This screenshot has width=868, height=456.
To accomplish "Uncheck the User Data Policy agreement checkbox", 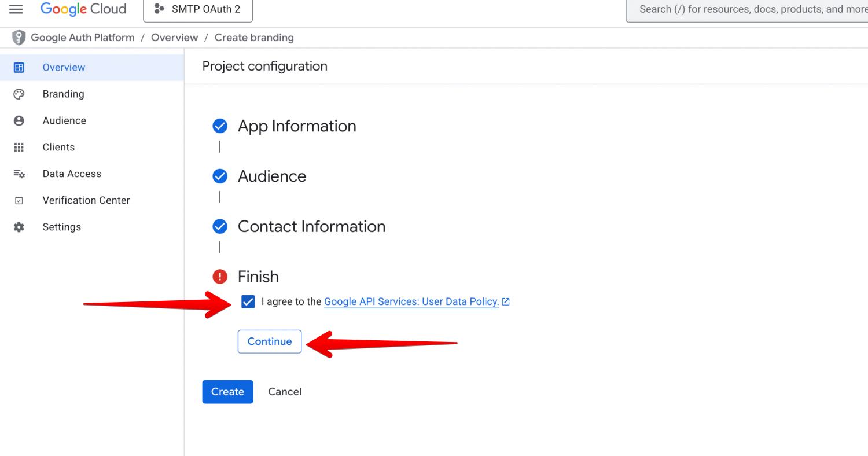I will tap(248, 301).
